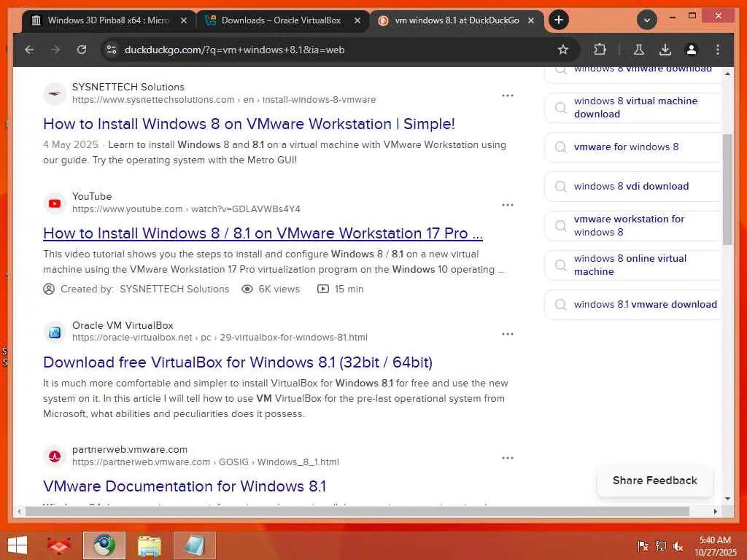Screen dimensions: 747x560
Task: Open How to Install Windows 8 on VMware Workstation link
Action: tap(249, 124)
